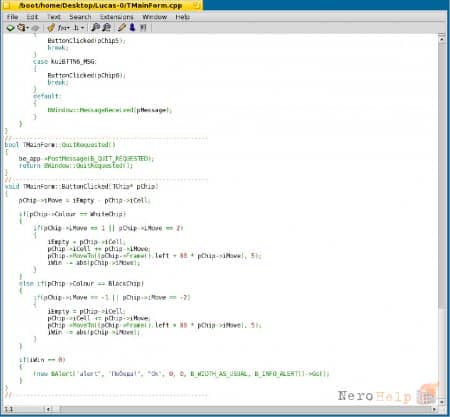
Task: Toggle the last toolbar icon
Action: tap(143, 28)
